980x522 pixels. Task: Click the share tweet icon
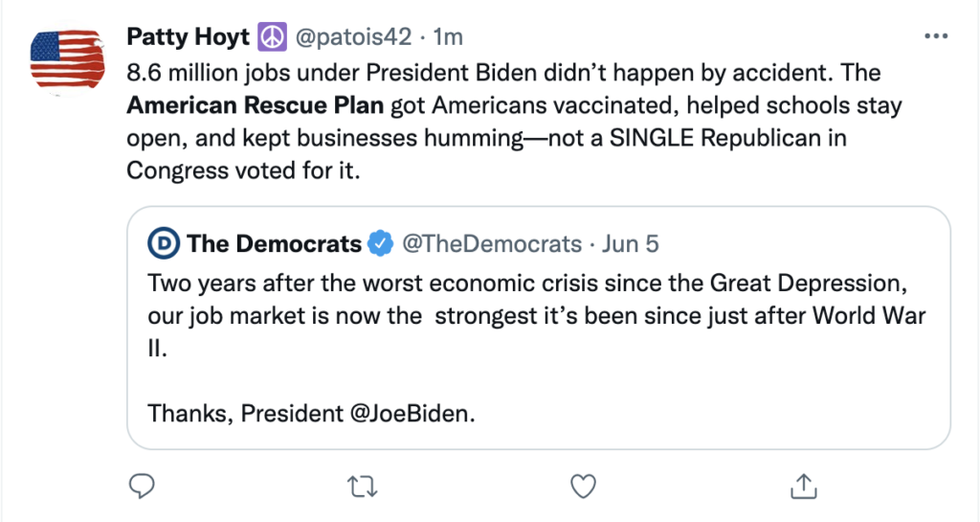click(803, 486)
